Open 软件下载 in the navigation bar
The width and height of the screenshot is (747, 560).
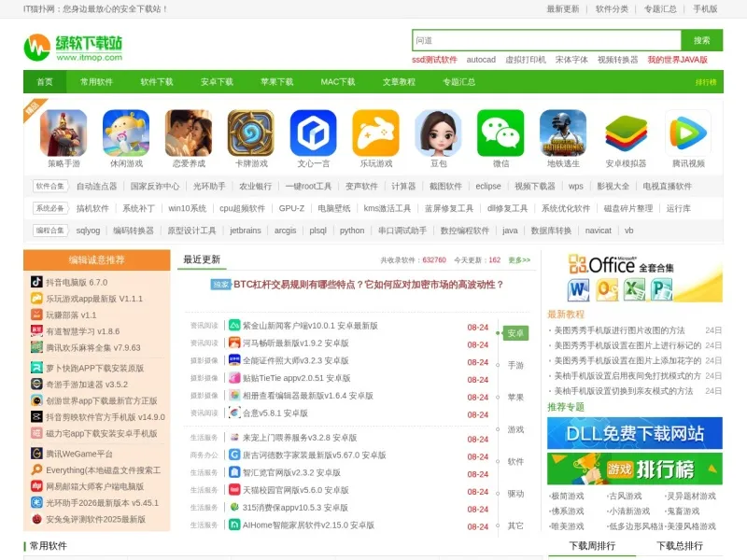point(157,82)
